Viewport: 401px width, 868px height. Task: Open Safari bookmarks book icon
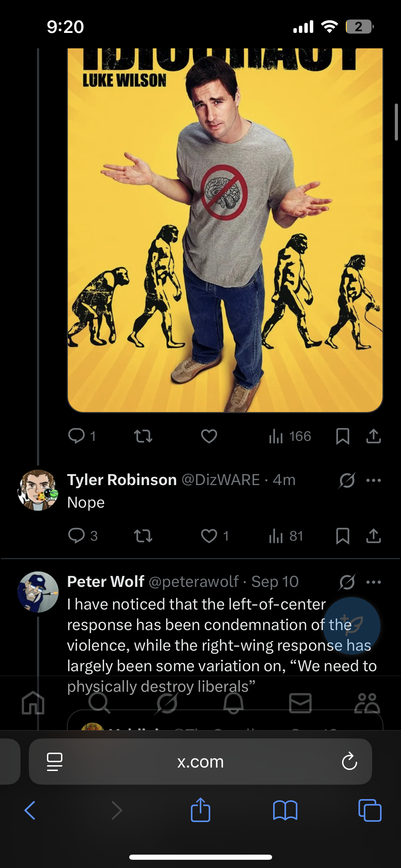pos(285,810)
